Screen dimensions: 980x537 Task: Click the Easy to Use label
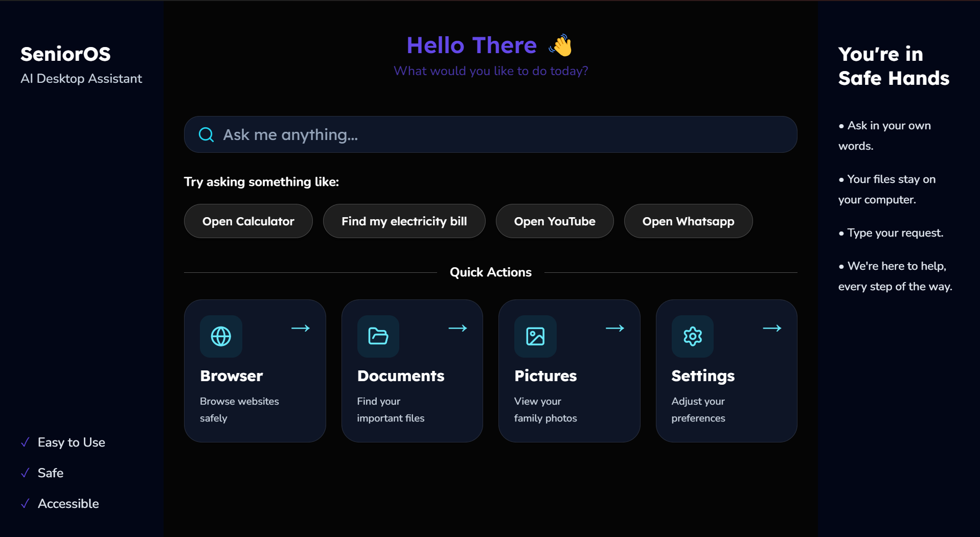(x=72, y=442)
